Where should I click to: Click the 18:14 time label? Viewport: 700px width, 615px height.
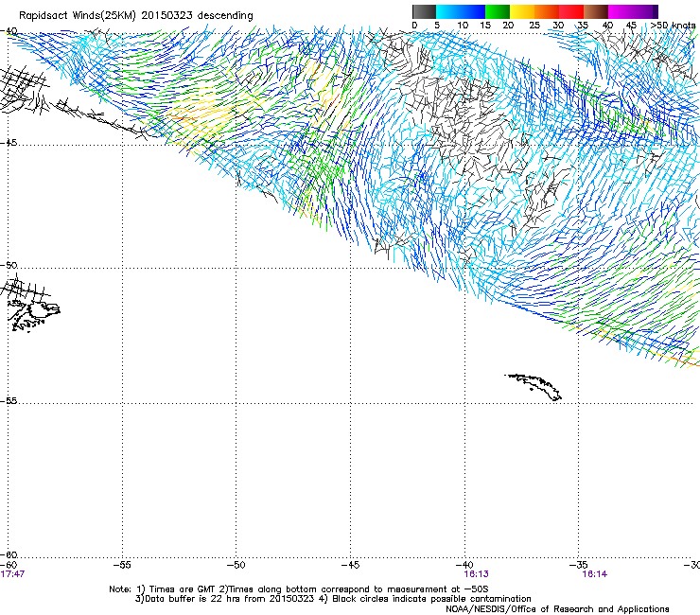(594, 574)
